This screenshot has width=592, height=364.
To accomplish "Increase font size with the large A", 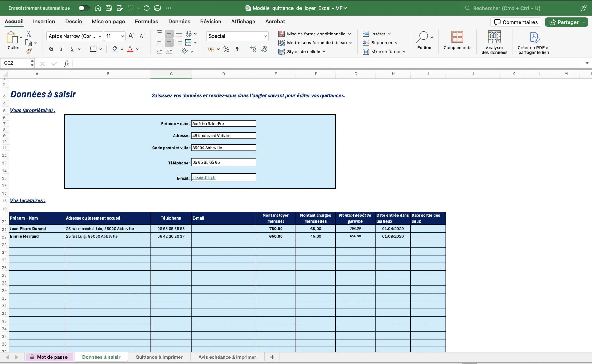I will click(131, 36).
